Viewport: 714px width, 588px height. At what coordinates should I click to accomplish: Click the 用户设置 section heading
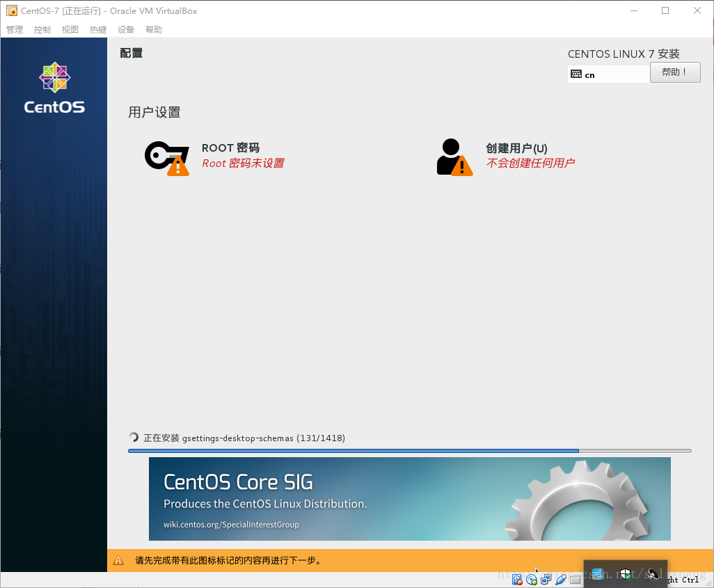pos(154,112)
